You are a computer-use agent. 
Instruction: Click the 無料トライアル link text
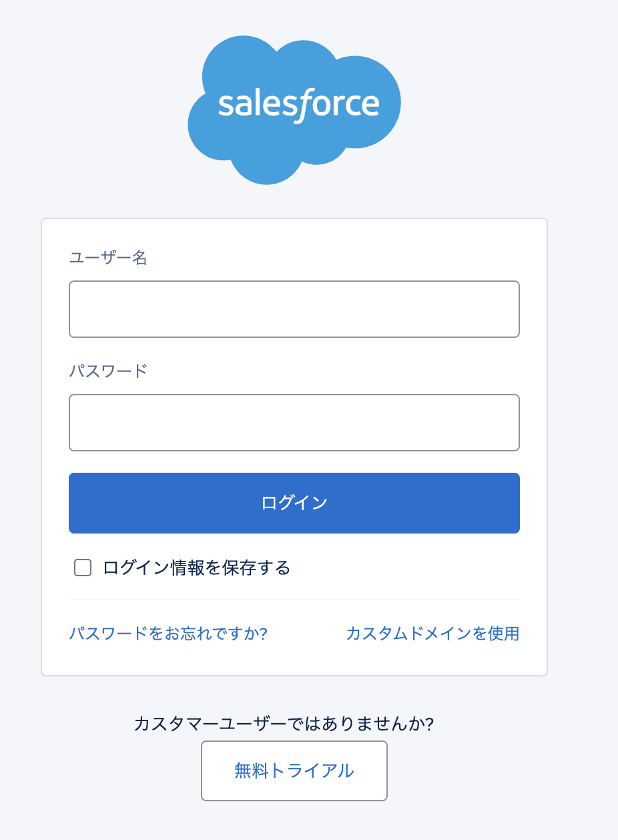pos(294,771)
